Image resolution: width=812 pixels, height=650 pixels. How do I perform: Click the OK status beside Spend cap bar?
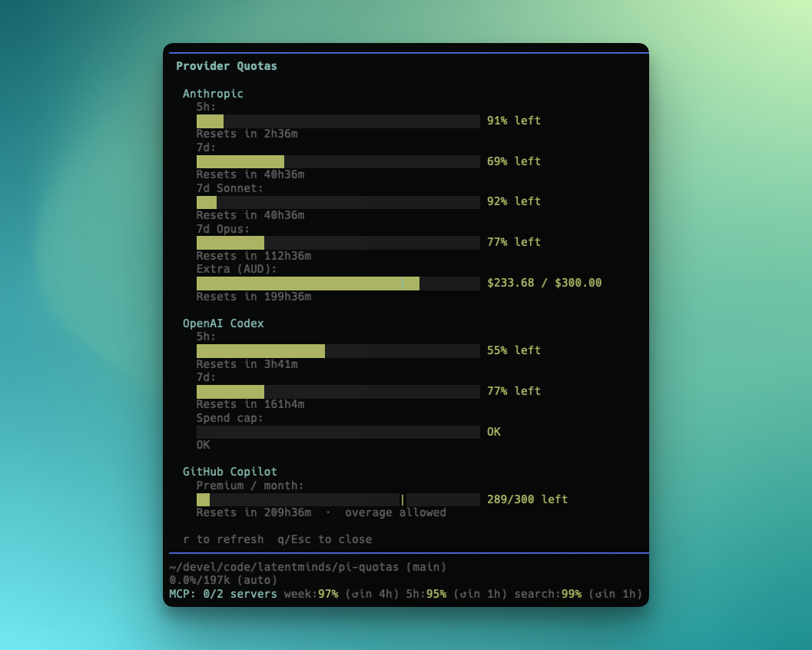pos(493,432)
